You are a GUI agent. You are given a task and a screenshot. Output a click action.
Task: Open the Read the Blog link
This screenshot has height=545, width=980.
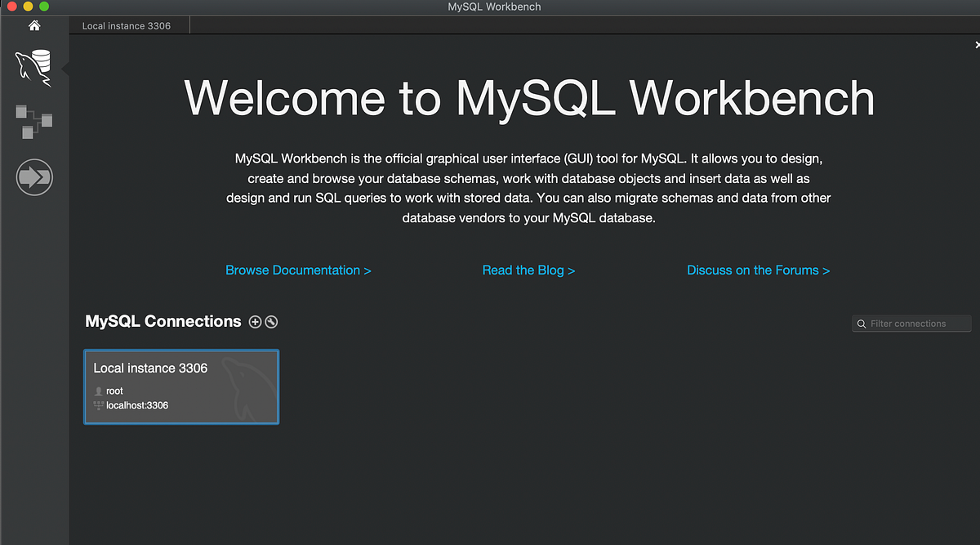[528, 270]
